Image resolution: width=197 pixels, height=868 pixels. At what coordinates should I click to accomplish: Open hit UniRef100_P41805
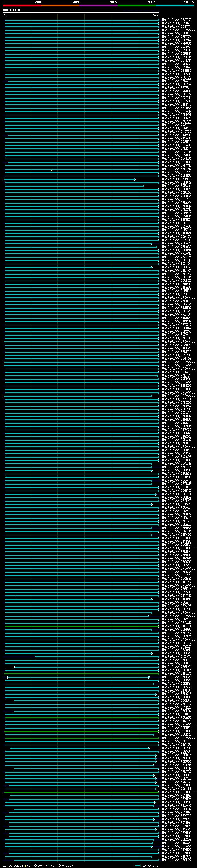176,806
